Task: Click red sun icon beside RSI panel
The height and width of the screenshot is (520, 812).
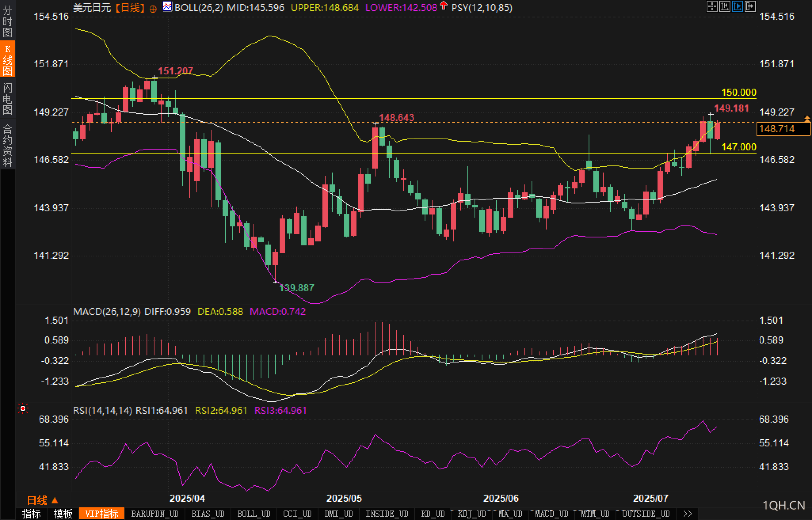Action: pos(23,408)
